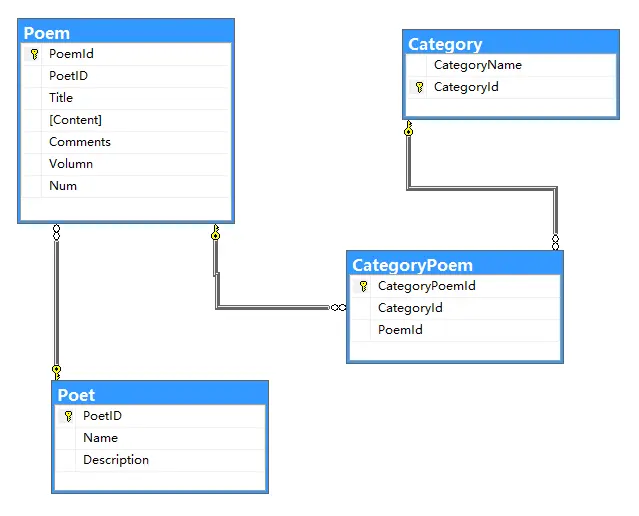639x516 pixels.
Task: Select the Poem table title bar
Action: [x=126, y=33]
